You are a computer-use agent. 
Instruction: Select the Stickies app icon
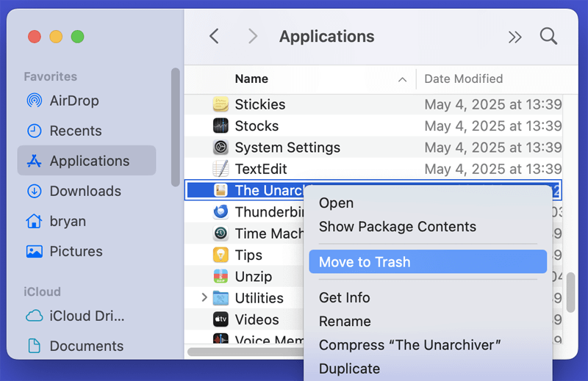(220, 104)
